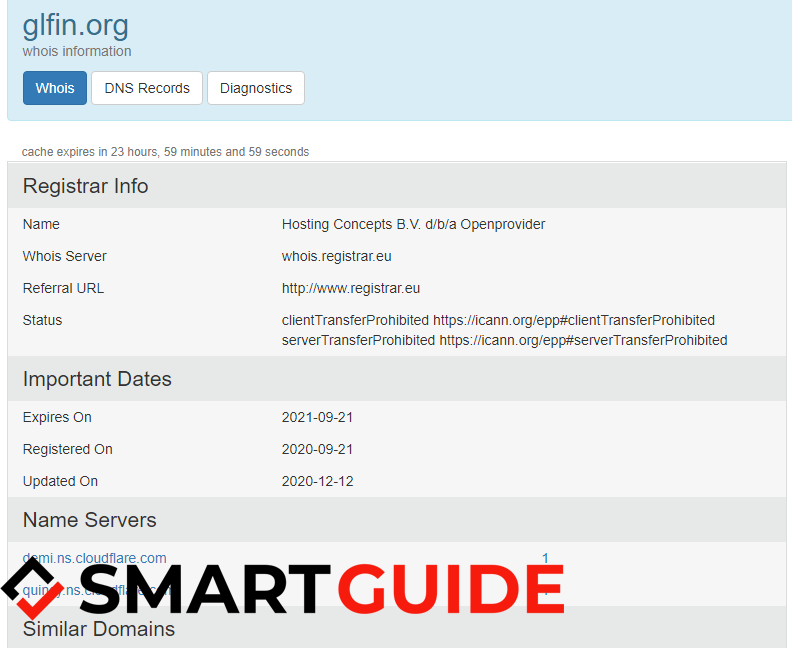Click the Referral URL row label
The height and width of the screenshot is (648, 792).
pyautogui.click(x=63, y=288)
